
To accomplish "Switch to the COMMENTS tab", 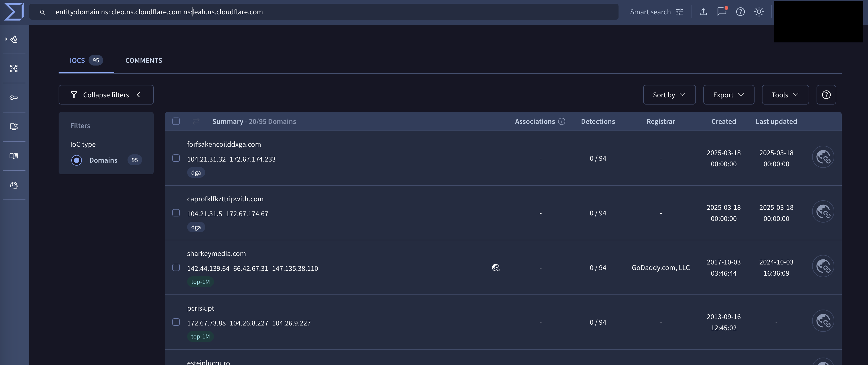I will coord(143,61).
